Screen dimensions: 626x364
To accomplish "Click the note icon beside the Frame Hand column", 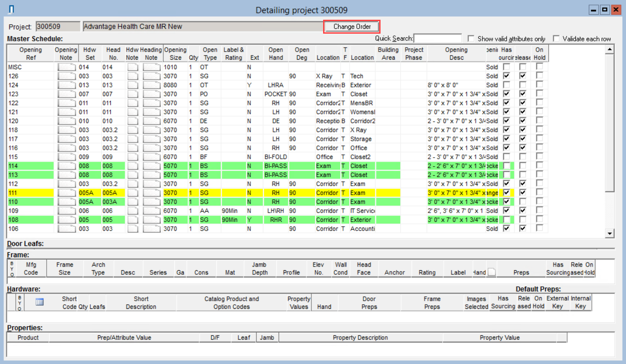I will coord(492,272).
